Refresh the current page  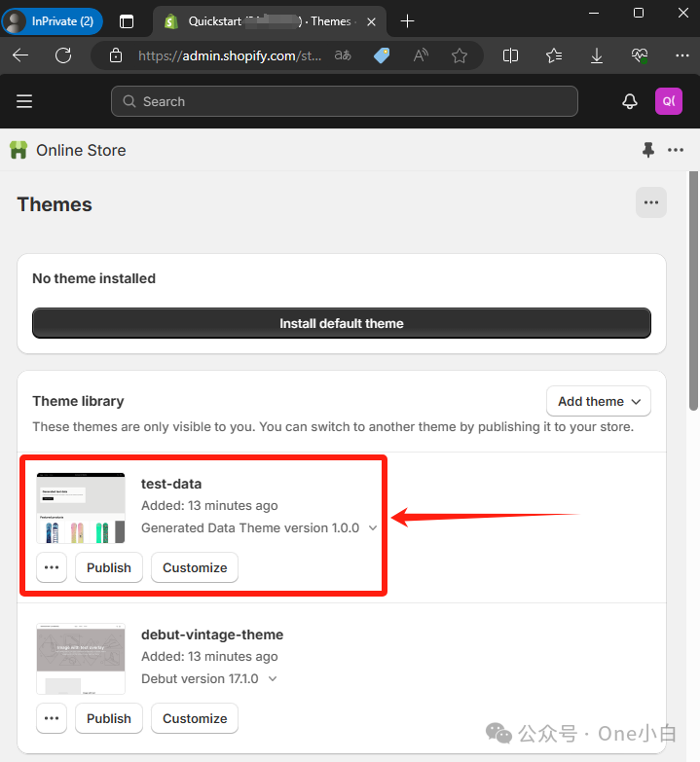coord(63,55)
